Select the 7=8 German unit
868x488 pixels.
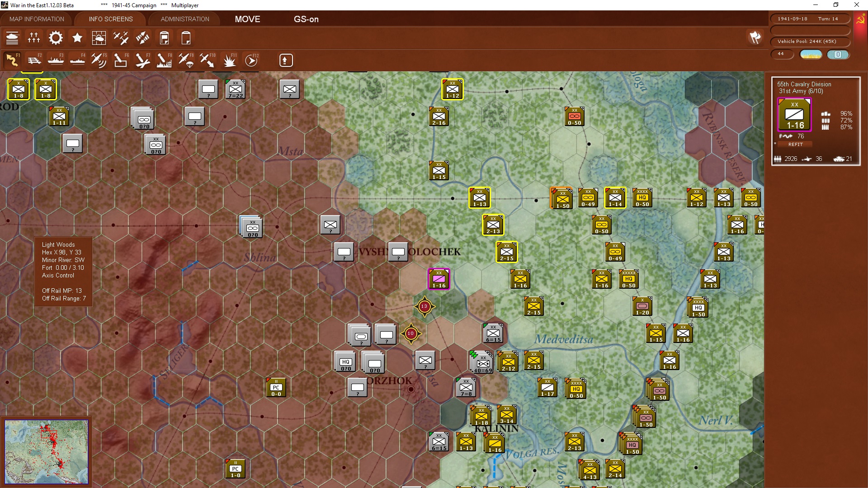466,387
